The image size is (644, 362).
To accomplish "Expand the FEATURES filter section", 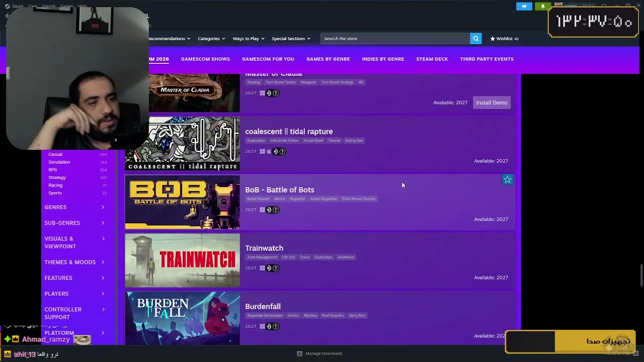I will pyautogui.click(x=74, y=278).
